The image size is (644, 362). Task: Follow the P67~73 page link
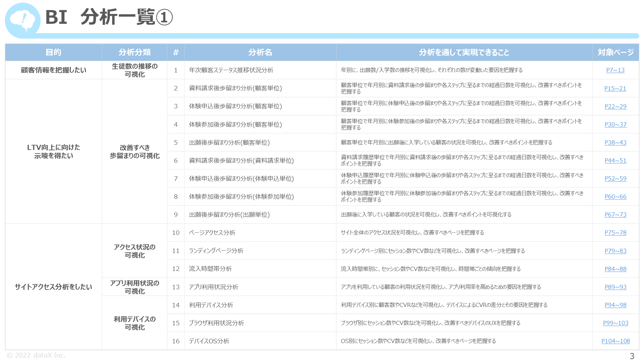[615, 214]
